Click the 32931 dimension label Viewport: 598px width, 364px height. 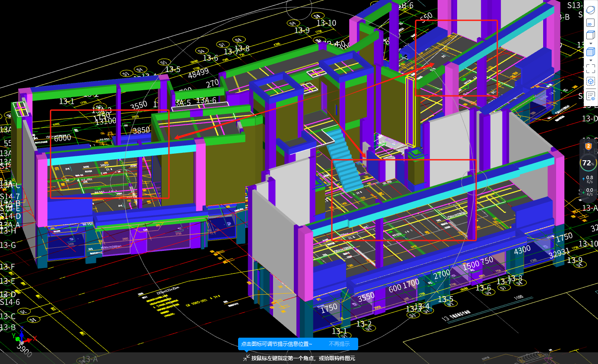[559, 253]
